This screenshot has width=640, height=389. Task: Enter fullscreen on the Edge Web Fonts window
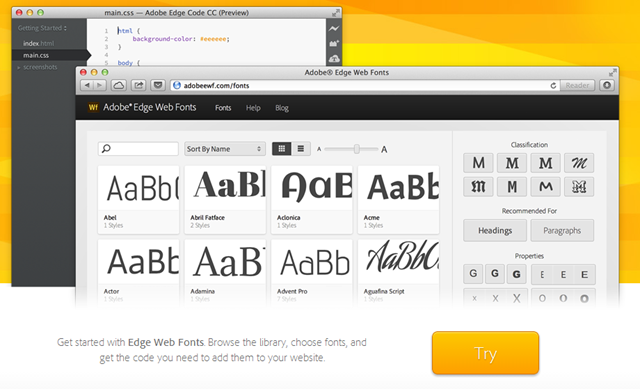coord(612,73)
